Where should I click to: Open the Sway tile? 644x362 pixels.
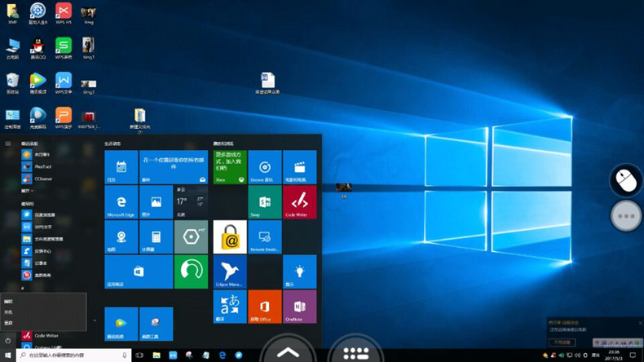tap(264, 202)
